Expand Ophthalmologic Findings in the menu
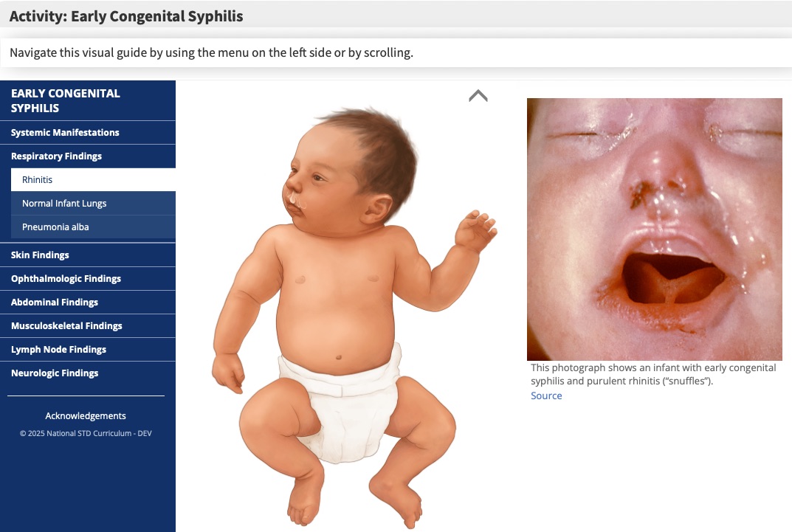Viewport: 792px width, 532px height. (88, 279)
